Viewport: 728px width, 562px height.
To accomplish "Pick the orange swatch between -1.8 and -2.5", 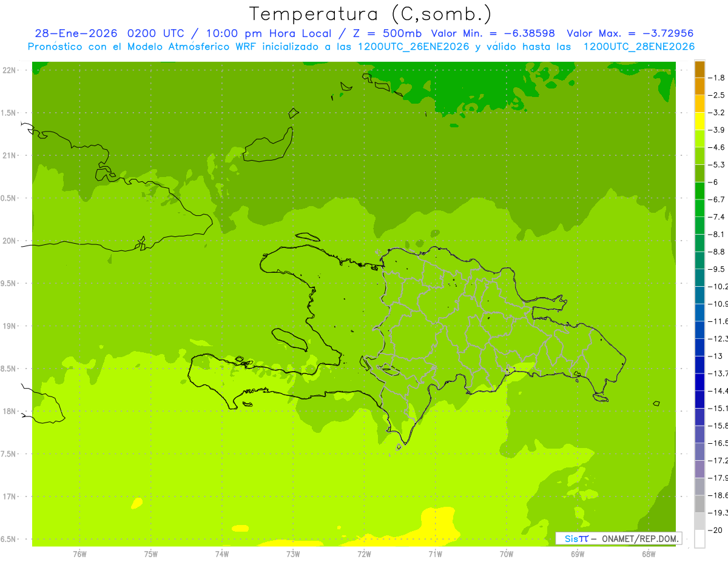I will click(699, 86).
